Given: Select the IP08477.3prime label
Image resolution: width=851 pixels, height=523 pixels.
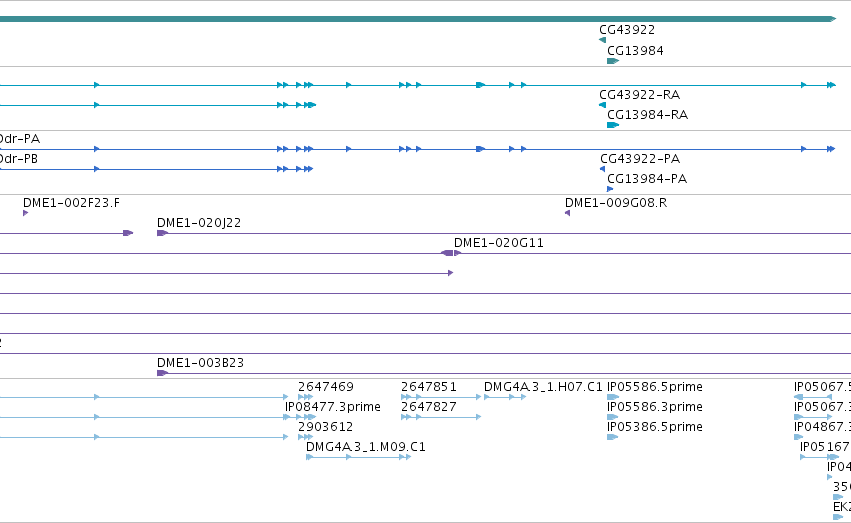Looking at the screenshot, I should coord(333,407).
